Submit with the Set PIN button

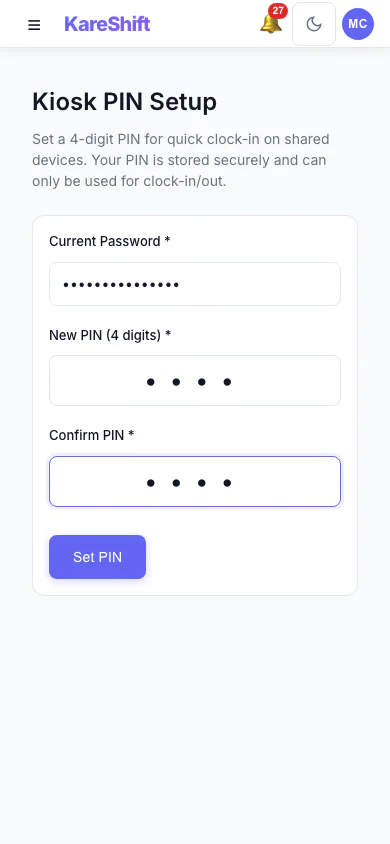tap(97, 557)
